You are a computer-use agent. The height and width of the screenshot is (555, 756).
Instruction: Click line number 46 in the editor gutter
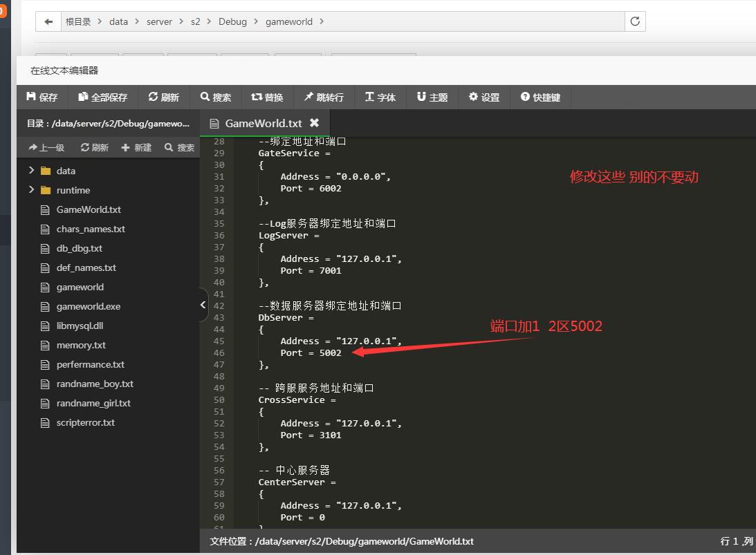(219, 352)
